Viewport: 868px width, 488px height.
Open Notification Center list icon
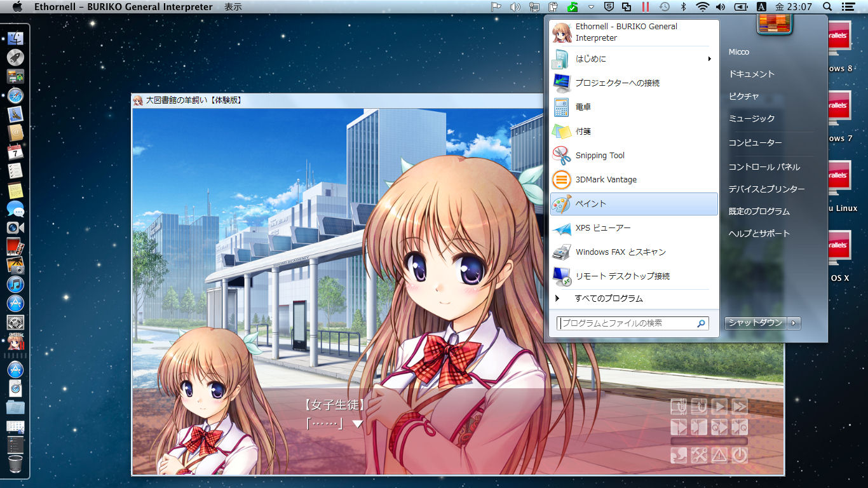[848, 7]
